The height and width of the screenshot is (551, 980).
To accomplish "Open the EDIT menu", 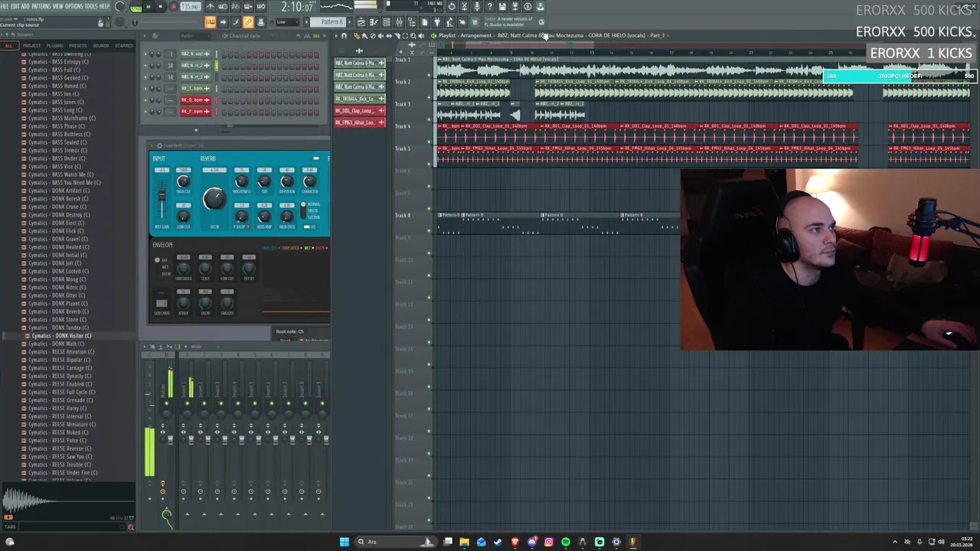I will pyautogui.click(x=16, y=6).
